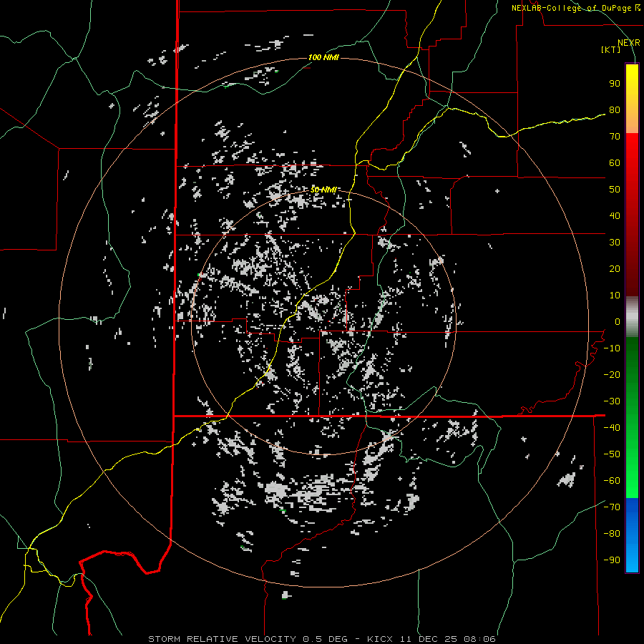Click the 90 value on velocity scale
The image size is (644, 644).
point(615,84)
